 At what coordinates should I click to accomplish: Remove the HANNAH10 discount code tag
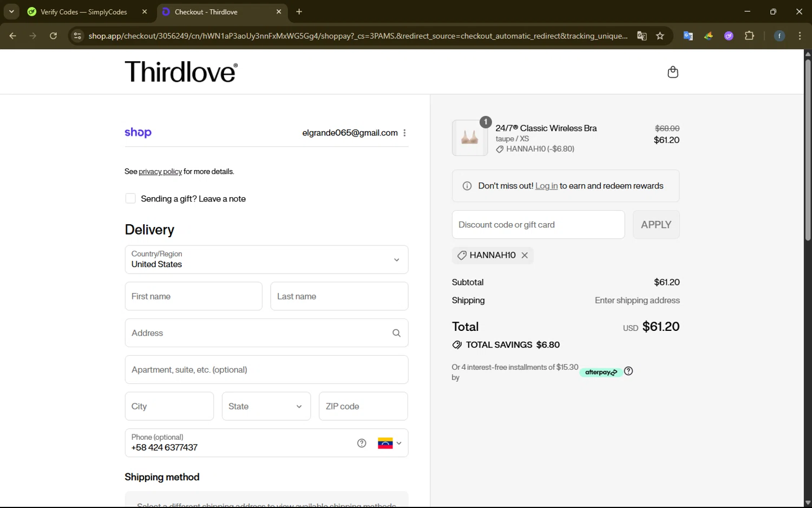pos(525,255)
